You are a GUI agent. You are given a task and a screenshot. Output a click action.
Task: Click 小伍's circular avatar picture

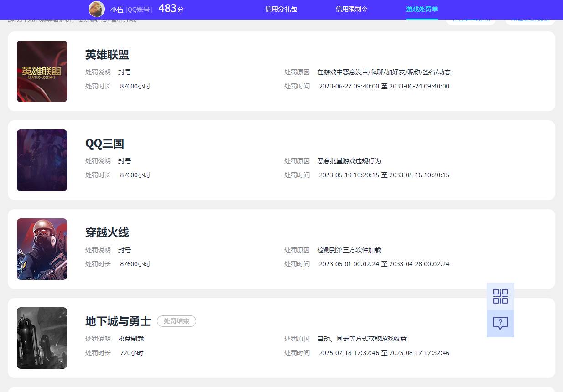96,9
